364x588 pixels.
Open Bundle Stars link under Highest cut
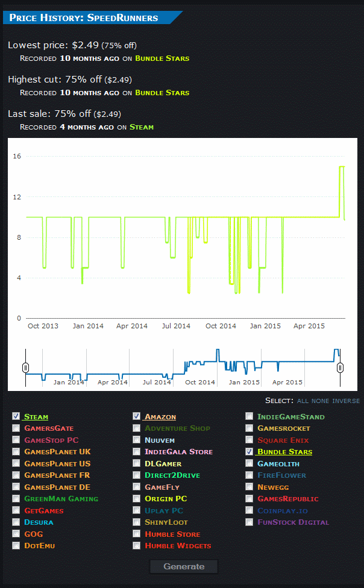click(162, 93)
